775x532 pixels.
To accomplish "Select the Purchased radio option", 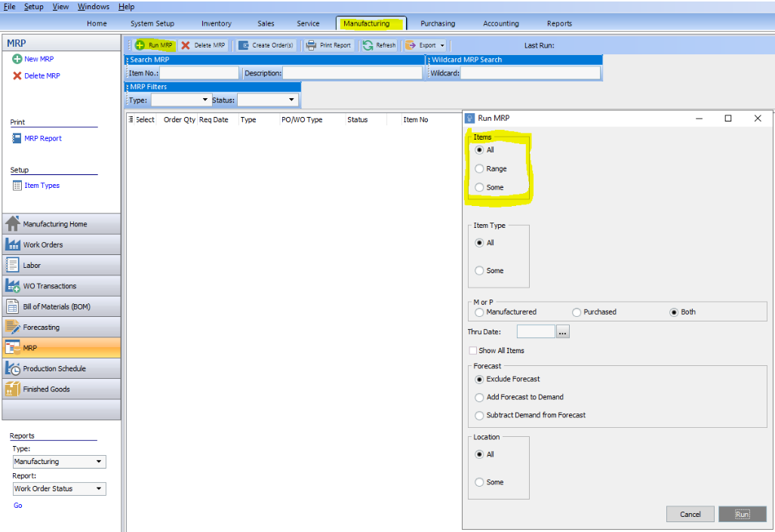I will pyautogui.click(x=577, y=312).
